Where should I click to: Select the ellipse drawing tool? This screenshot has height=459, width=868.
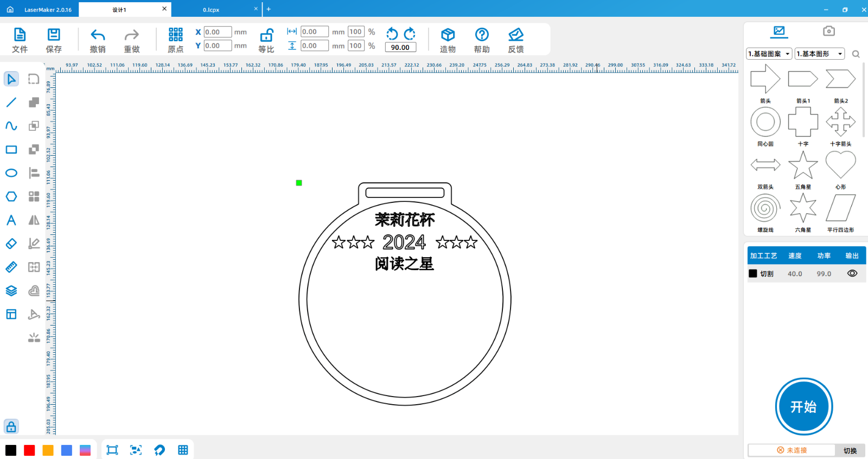[11, 173]
